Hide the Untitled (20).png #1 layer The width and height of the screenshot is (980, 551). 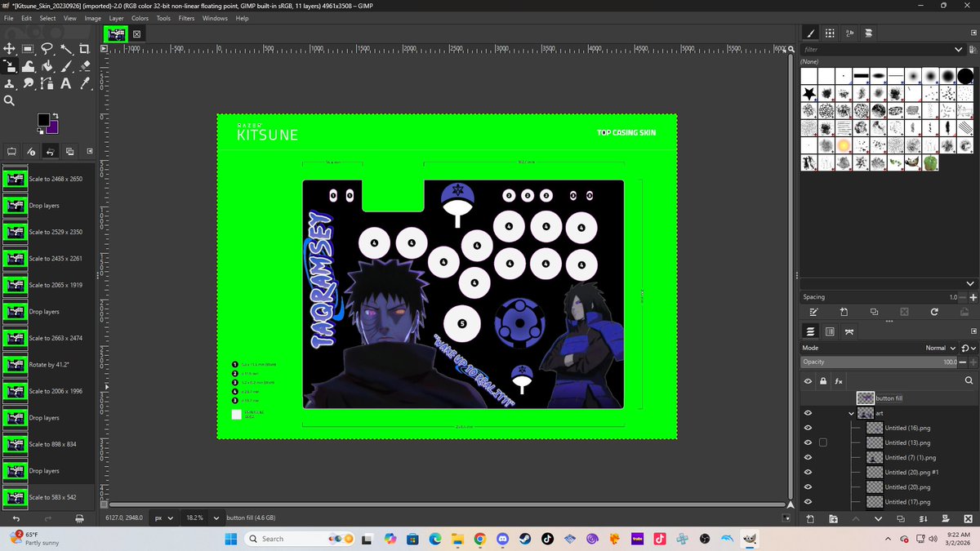(808, 472)
